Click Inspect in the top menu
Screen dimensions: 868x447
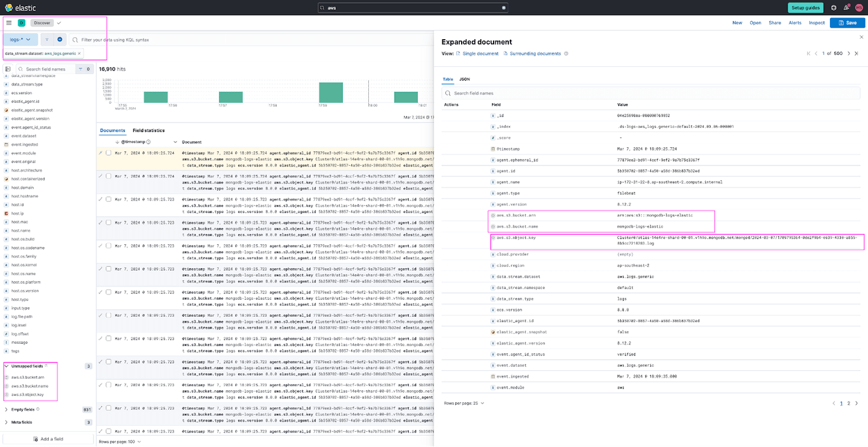(x=817, y=23)
